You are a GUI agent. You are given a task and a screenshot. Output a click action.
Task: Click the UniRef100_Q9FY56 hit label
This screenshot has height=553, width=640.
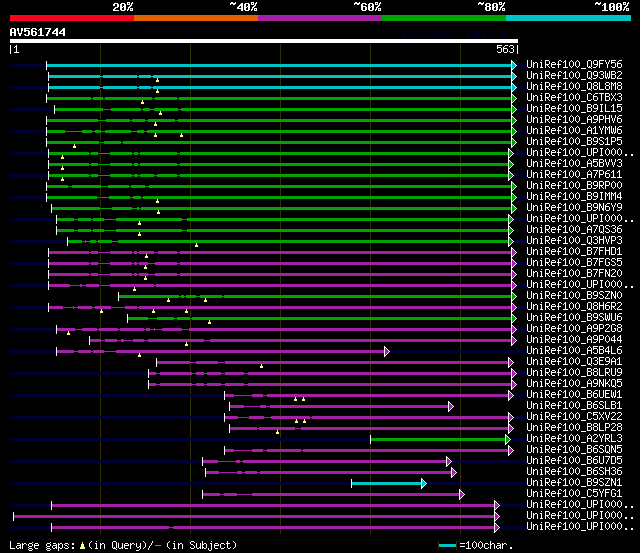pyautogui.click(x=574, y=64)
